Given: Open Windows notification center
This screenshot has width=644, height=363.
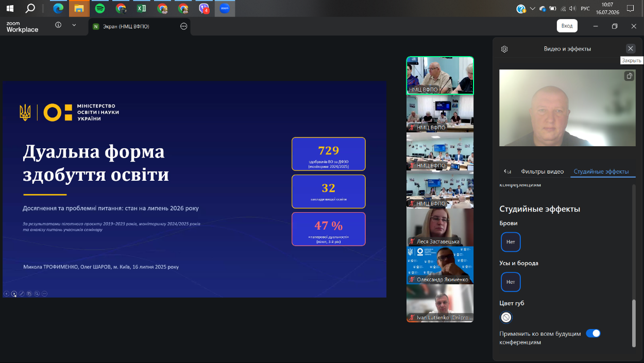Looking at the screenshot, I should click(x=630, y=8).
